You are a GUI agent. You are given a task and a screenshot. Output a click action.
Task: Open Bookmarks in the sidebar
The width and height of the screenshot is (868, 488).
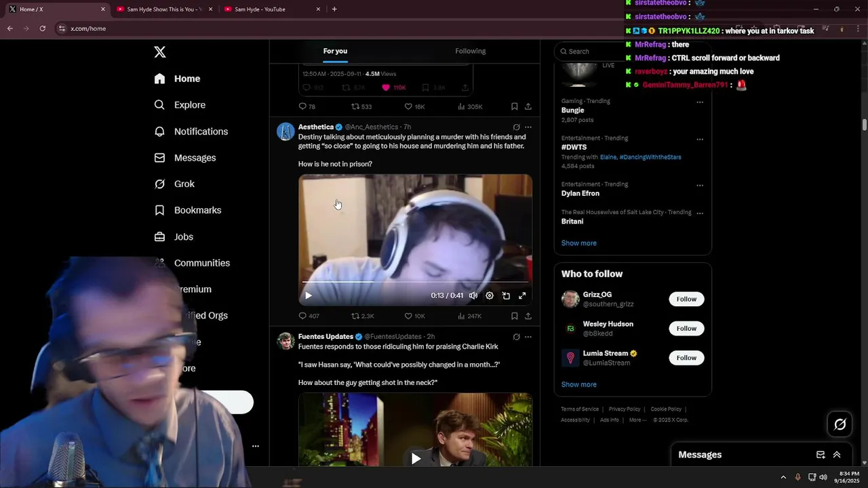click(x=187, y=210)
